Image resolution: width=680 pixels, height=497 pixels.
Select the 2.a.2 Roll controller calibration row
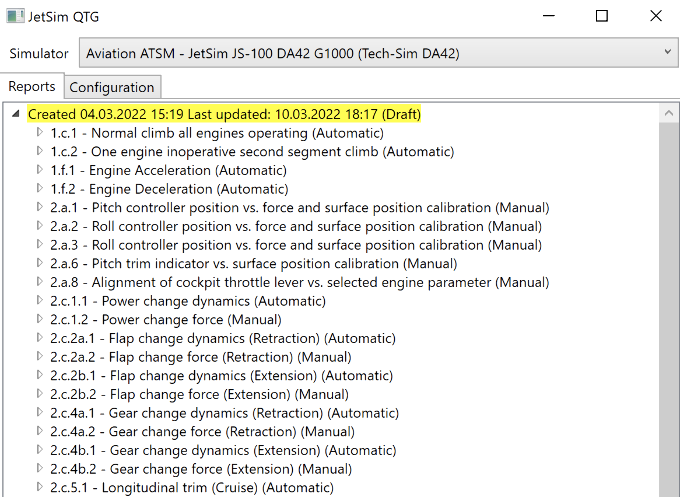tap(296, 226)
